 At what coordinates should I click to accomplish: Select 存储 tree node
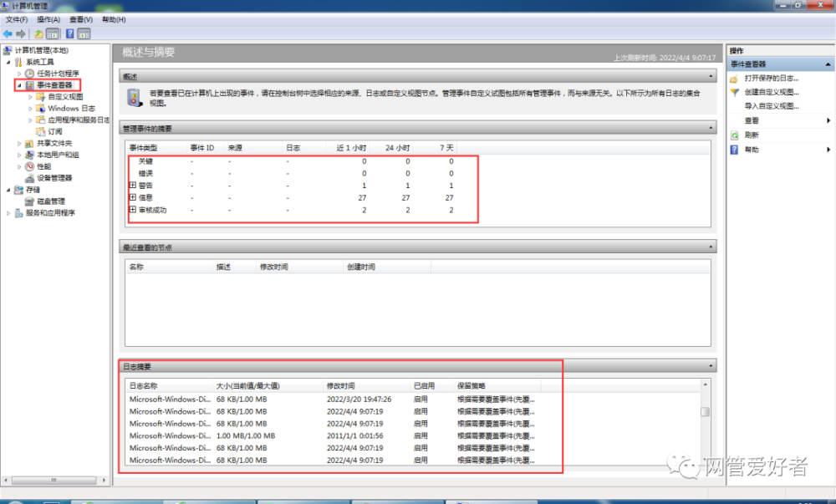[x=33, y=191]
